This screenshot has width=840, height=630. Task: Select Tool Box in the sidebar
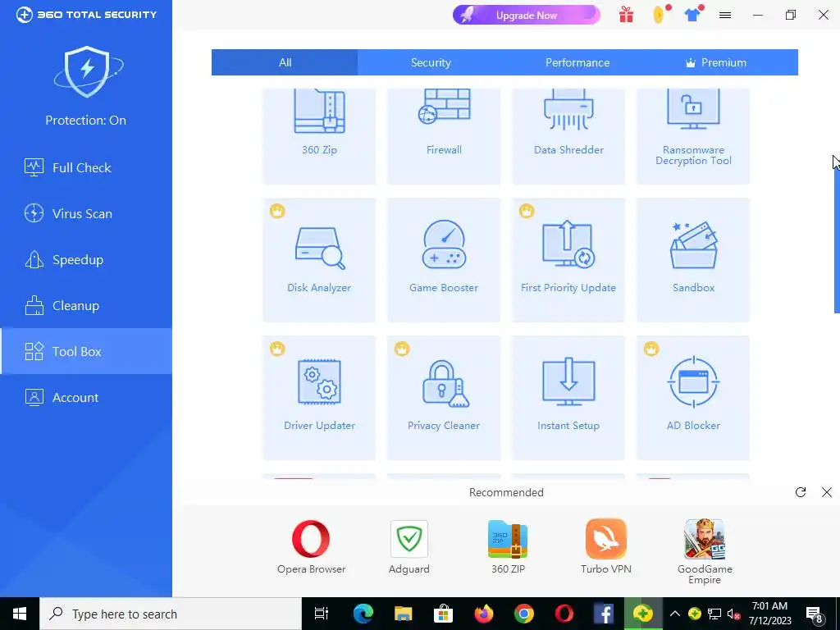coord(85,351)
